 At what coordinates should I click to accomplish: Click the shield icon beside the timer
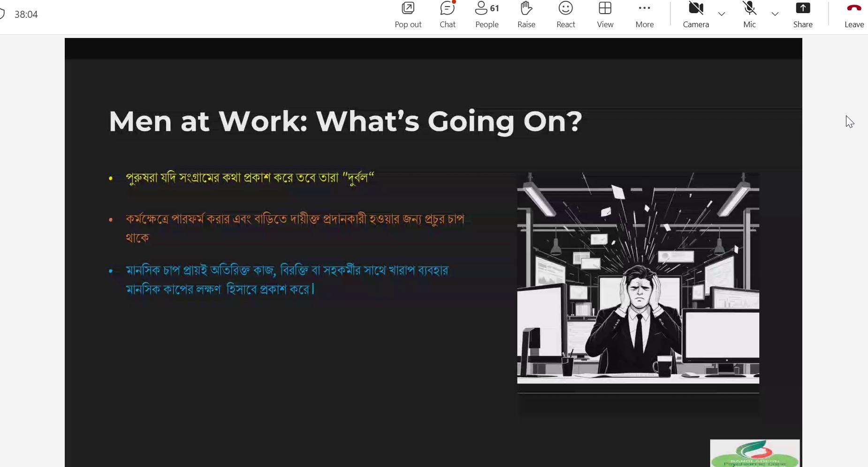click(2, 14)
